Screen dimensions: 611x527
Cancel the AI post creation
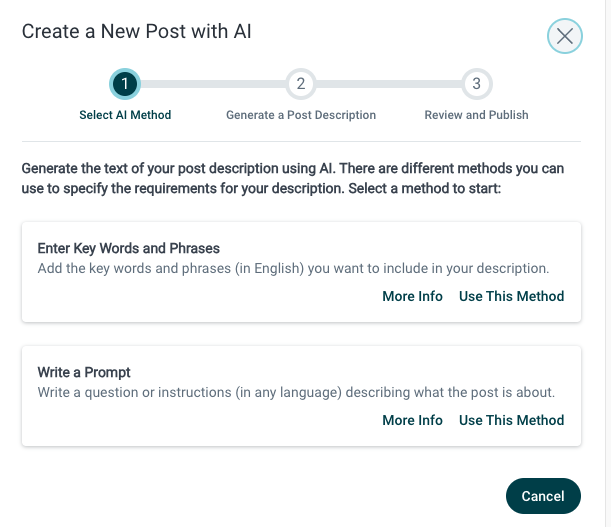[x=543, y=496]
